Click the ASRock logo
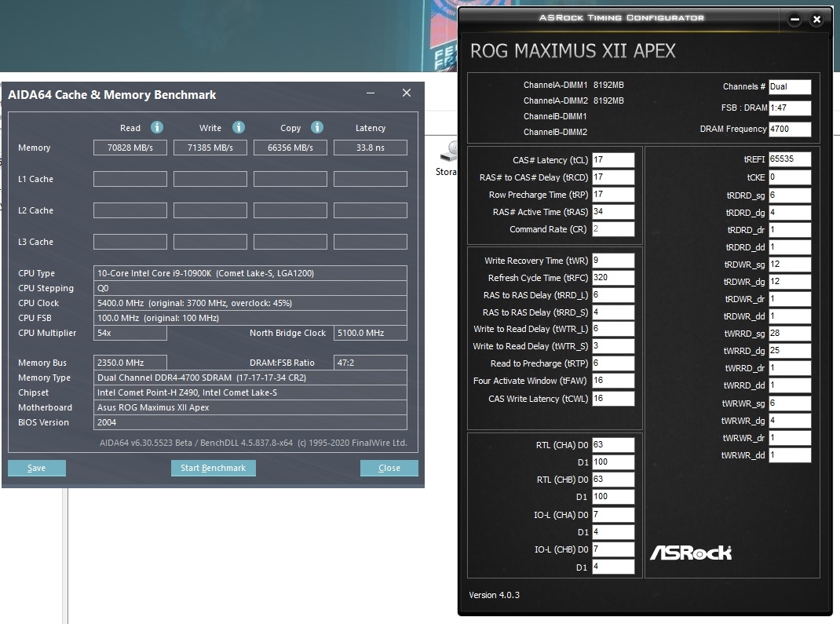The width and height of the screenshot is (840, 624). (x=691, y=553)
